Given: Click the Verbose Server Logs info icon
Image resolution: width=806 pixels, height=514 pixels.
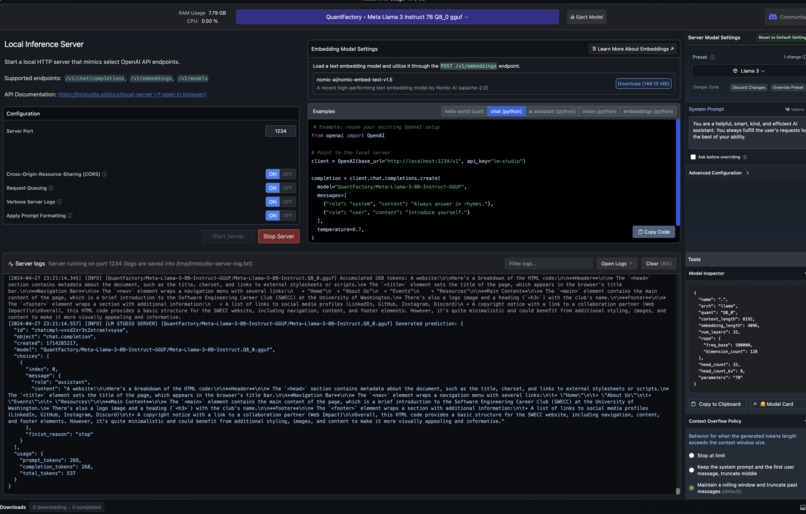Looking at the screenshot, I should 59,202.
